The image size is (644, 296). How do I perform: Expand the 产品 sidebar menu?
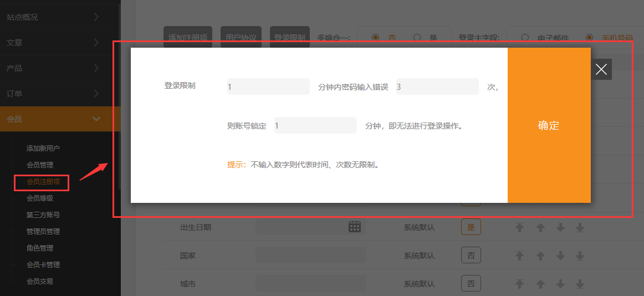[60, 68]
